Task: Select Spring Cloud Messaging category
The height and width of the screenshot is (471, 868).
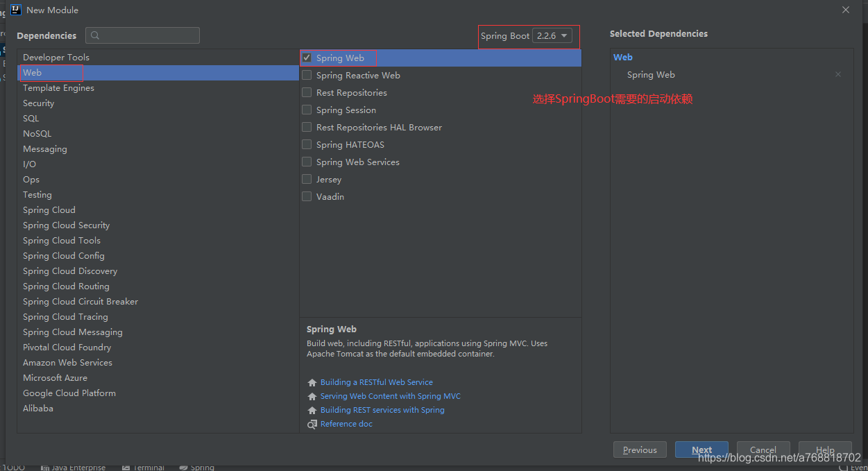Action: pos(158,332)
